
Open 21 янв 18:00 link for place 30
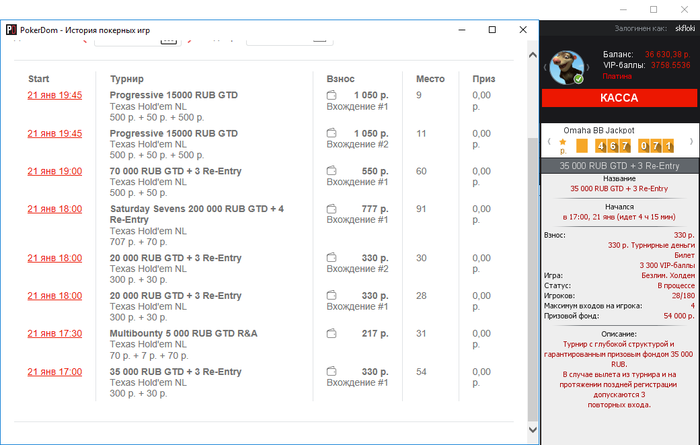click(x=55, y=258)
